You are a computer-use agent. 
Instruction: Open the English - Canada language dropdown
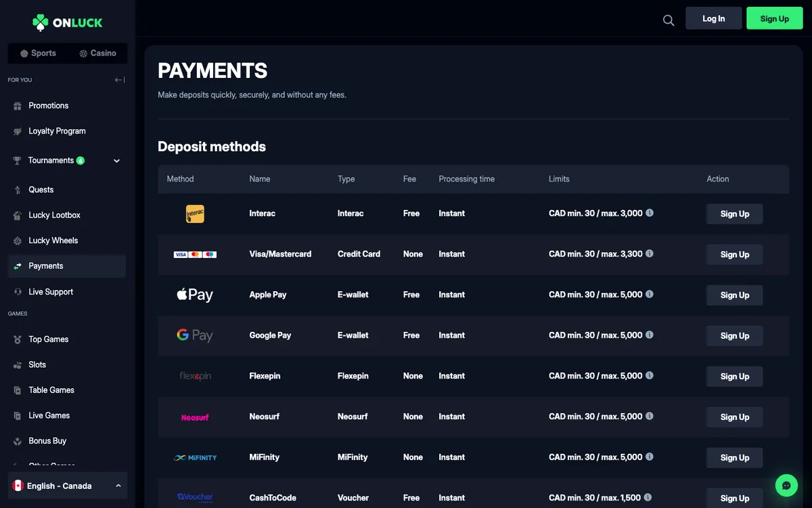click(68, 486)
